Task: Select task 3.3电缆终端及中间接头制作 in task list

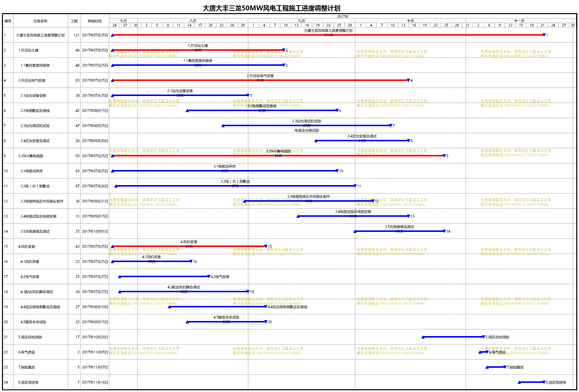Action: (x=42, y=201)
